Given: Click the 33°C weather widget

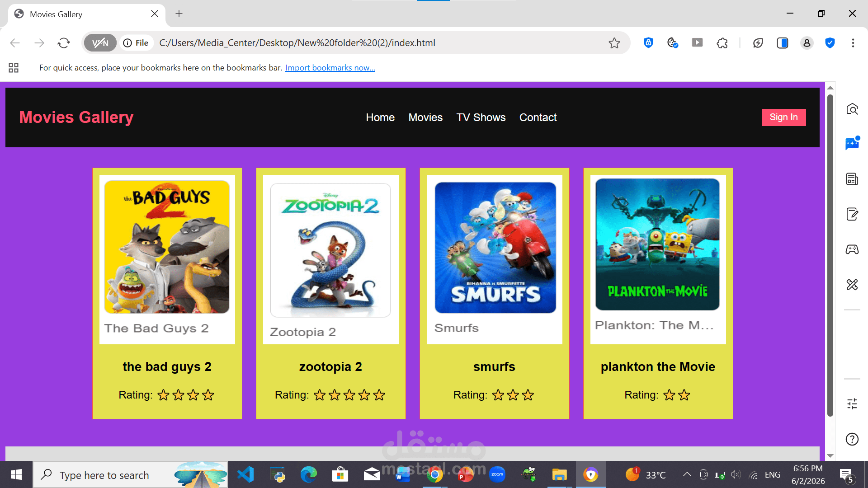Looking at the screenshot, I should point(646,475).
